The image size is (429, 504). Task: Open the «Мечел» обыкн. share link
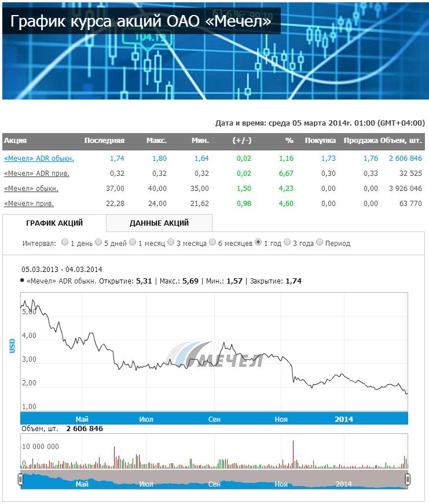click(31, 188)
